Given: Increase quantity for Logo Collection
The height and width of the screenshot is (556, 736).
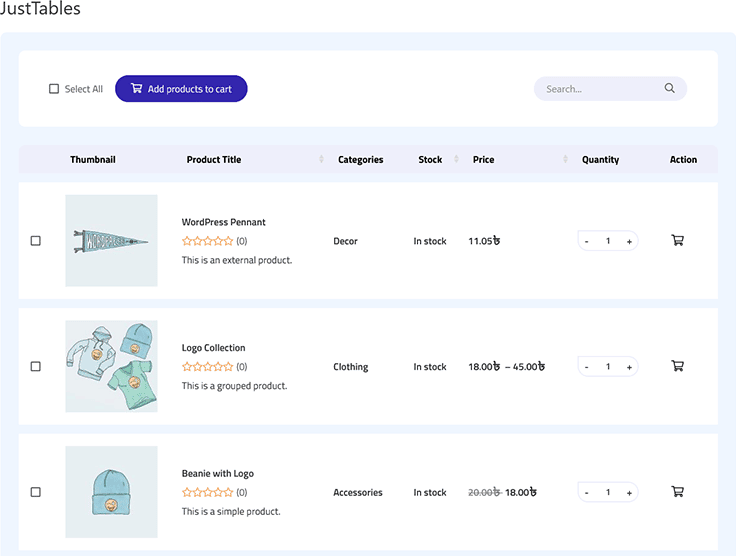Looking at the screenshot, I should [629, 367].
